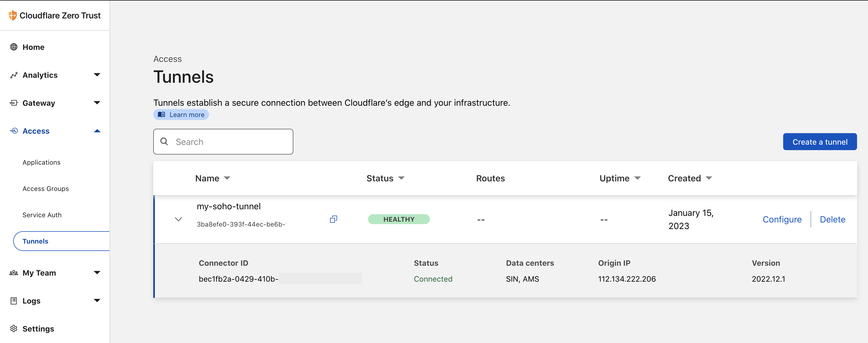Configure the my-soho-tunnel tunnel
The height and width of the screenshot is (343, 868).
(x=782, y=219)
